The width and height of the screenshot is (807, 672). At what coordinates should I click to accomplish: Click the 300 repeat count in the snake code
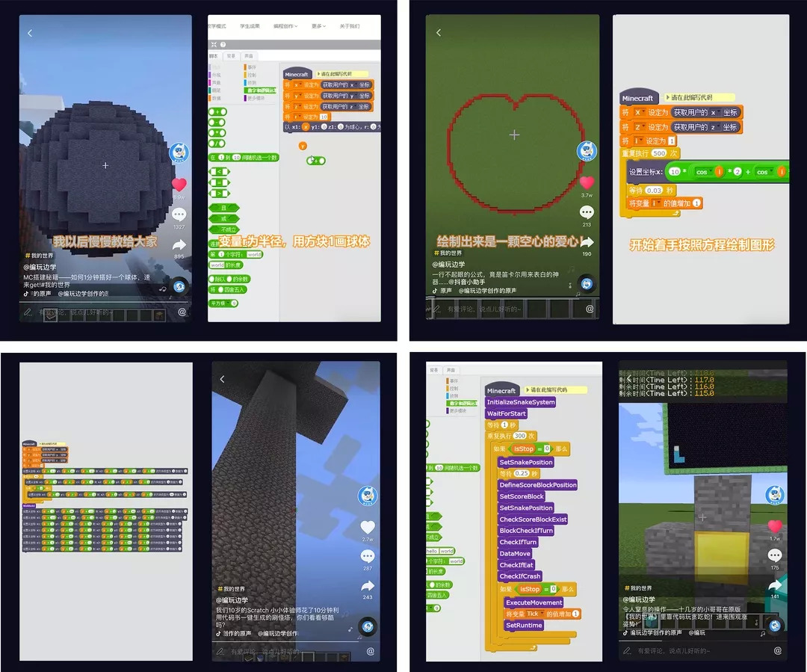[520, 436]
